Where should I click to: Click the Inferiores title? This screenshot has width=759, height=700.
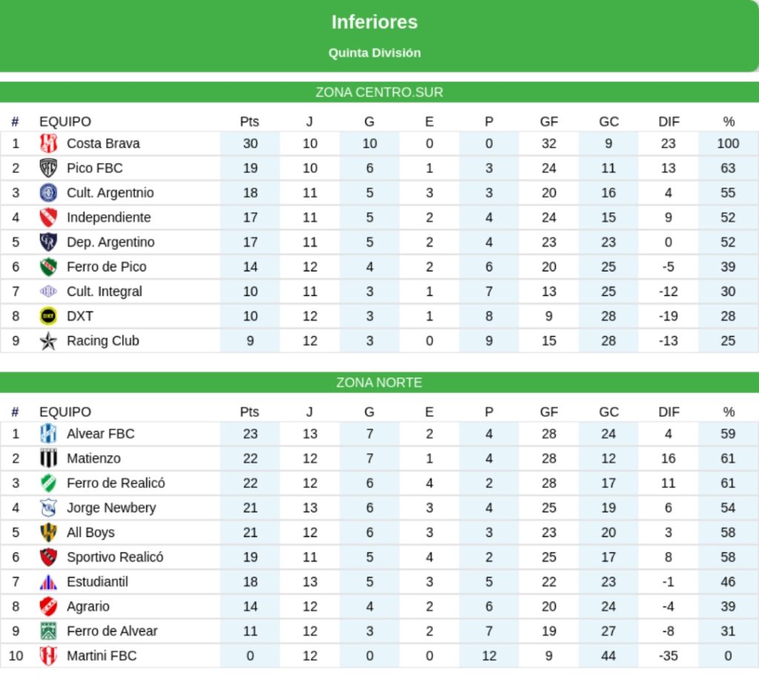(374, 22)
